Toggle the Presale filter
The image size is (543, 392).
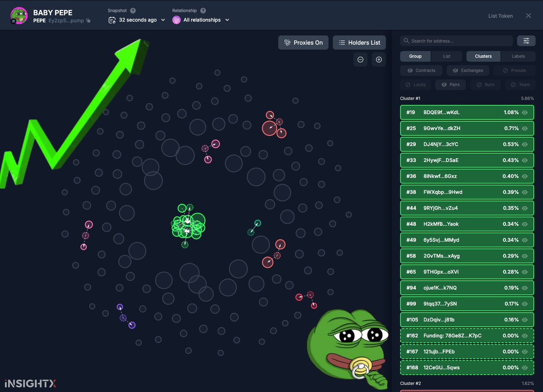click(514, 71)
